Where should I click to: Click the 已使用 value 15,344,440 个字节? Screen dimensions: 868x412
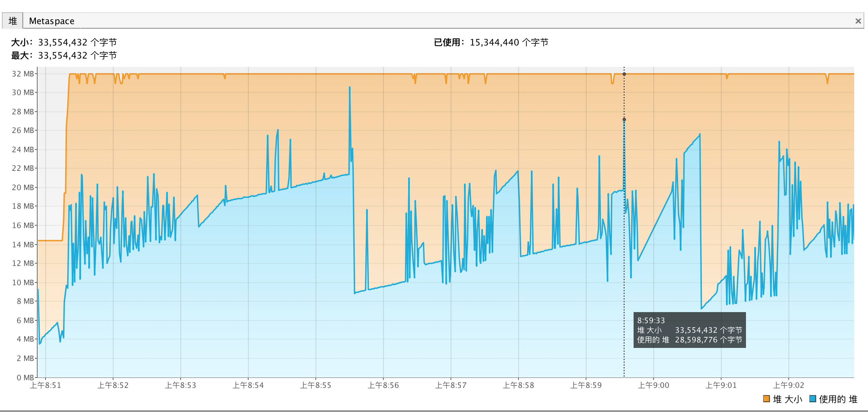[509, 42]
